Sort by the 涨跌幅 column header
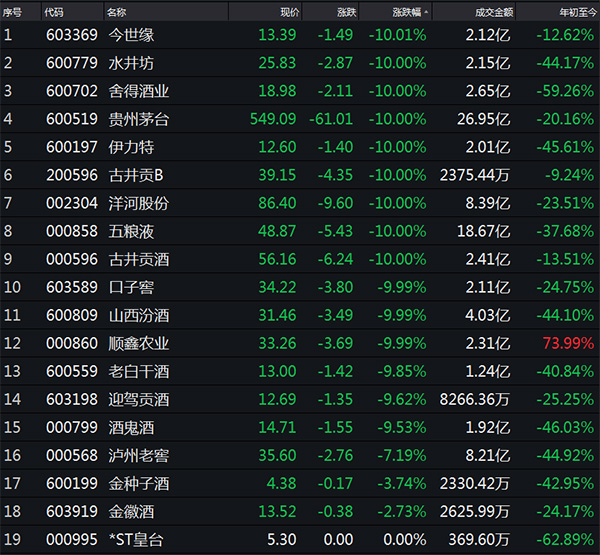Viewport: 600px width, 555px height. pos(406,12)
